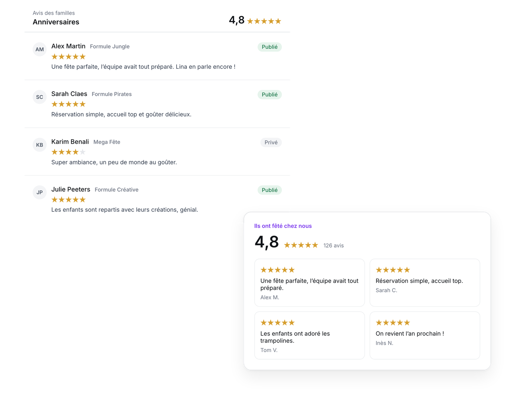Click Alex Martin's five-star rating
The image size is (532, 399).
coord(68,57)
